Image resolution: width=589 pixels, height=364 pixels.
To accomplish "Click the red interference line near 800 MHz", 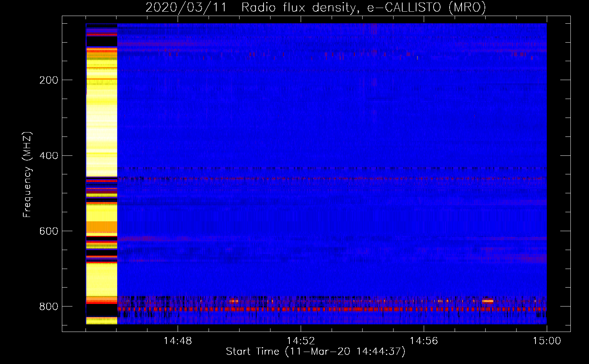I will [x=332, y=309].
